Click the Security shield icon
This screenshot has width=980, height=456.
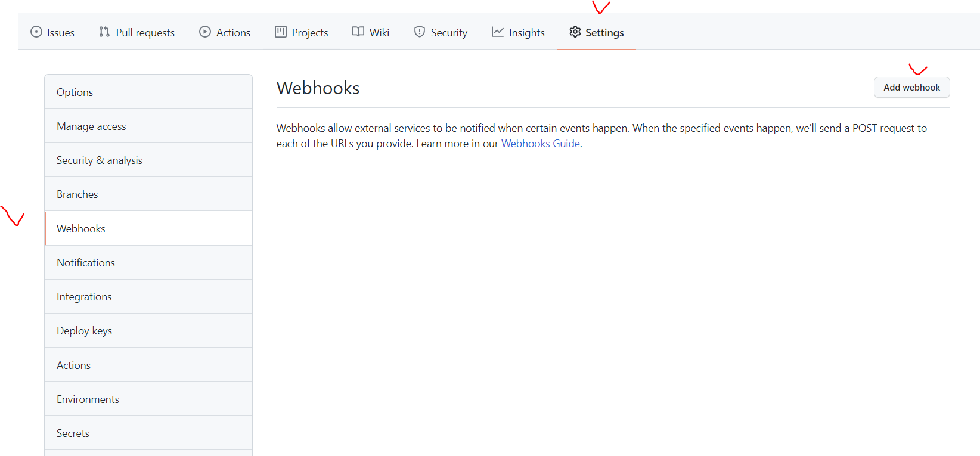[x=420, y=32]
